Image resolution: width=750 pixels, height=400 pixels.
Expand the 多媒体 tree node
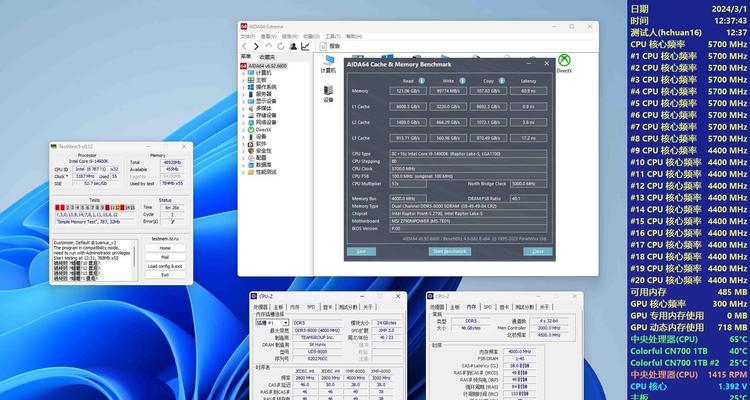[x=243, y=109]
